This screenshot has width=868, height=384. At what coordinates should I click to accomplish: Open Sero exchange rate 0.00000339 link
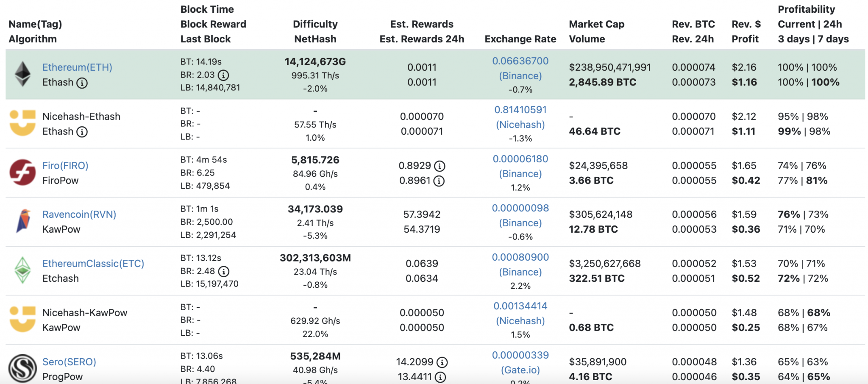520,355
